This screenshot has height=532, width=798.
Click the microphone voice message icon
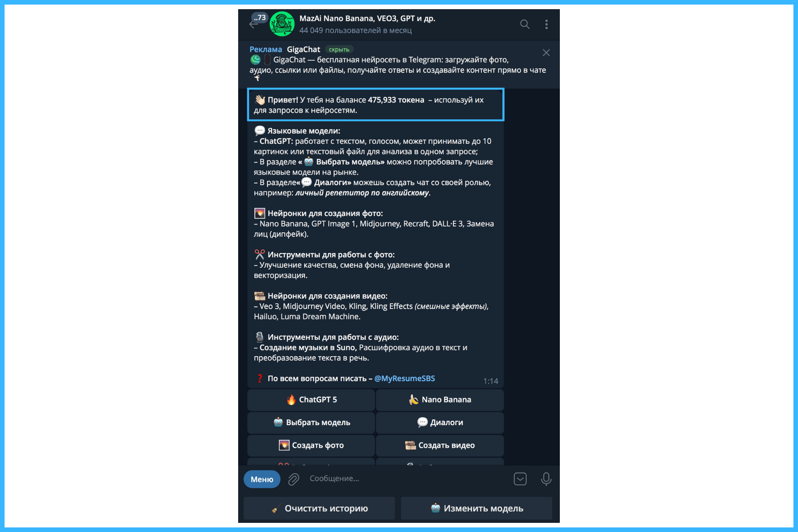(546, 479)
